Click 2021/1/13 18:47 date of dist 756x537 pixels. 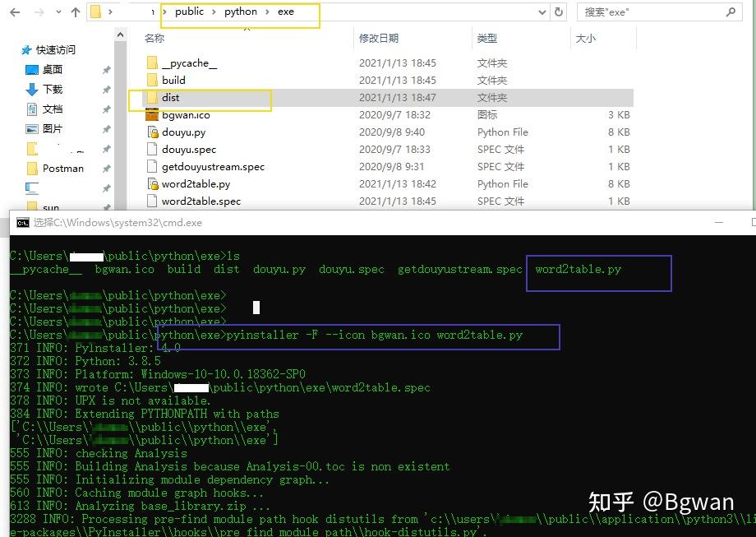coord(397,98)
